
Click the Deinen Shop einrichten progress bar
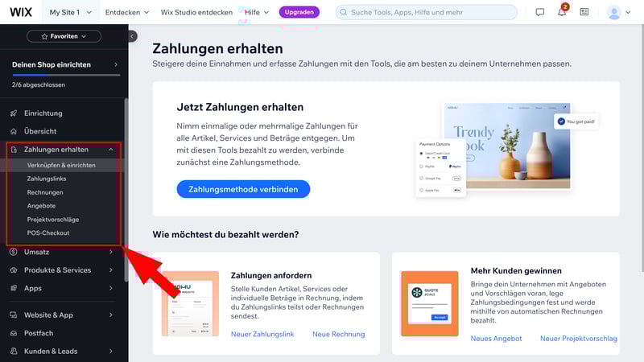coord(66,75)
